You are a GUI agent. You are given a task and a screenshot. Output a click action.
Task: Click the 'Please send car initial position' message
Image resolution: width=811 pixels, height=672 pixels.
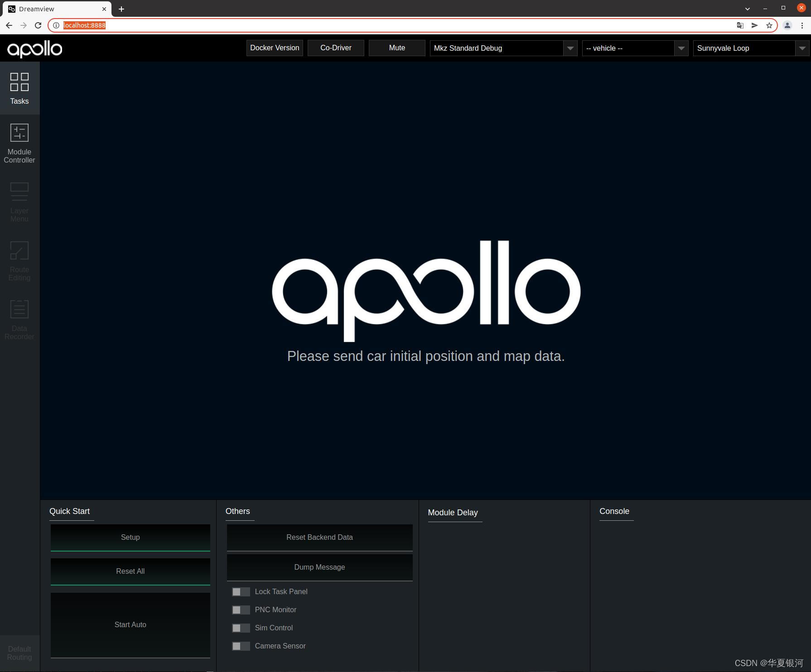click(x=426, y=356)
